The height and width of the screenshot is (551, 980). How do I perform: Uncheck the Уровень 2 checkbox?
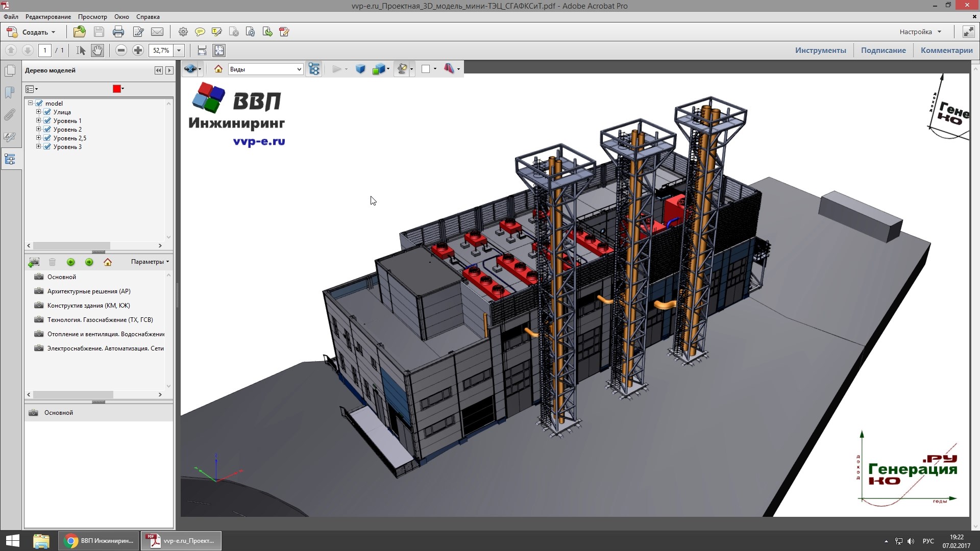coord(47,130)
